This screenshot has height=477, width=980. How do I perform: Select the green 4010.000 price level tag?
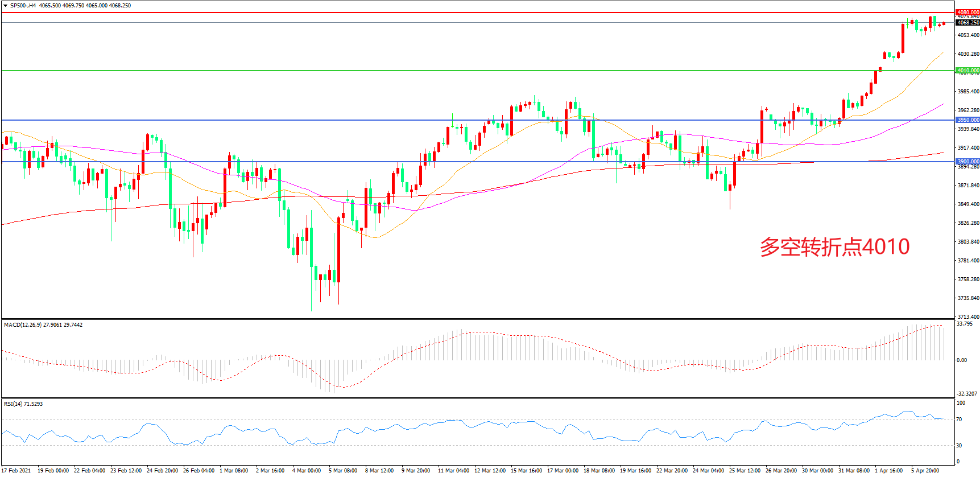pos(967,71)
